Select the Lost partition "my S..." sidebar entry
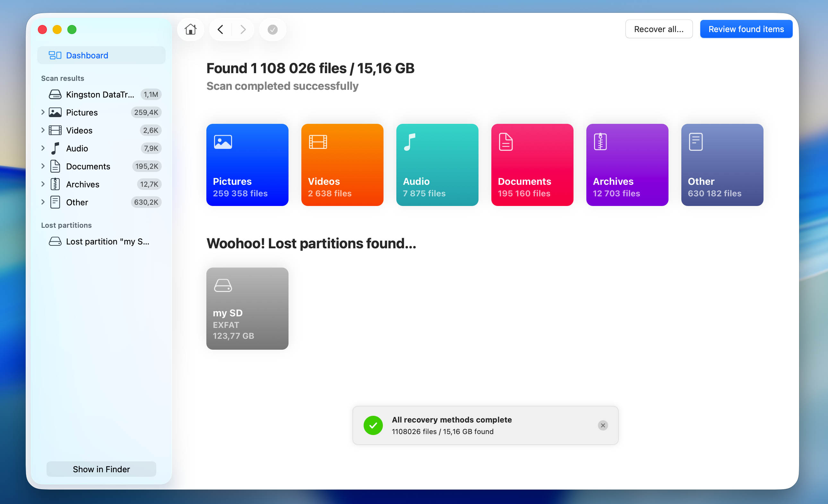Image resolution: width=828 pixels, height=504 pixels. tap(101, 242)
